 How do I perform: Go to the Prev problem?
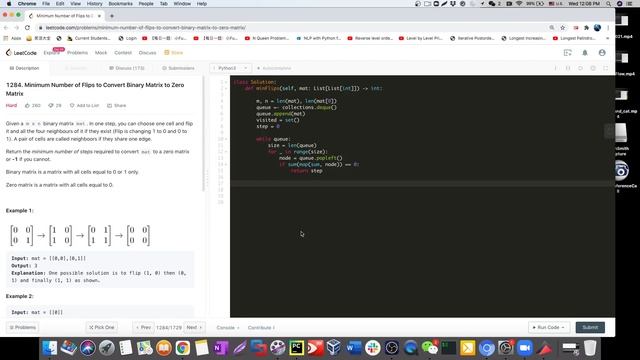(144, 327)
